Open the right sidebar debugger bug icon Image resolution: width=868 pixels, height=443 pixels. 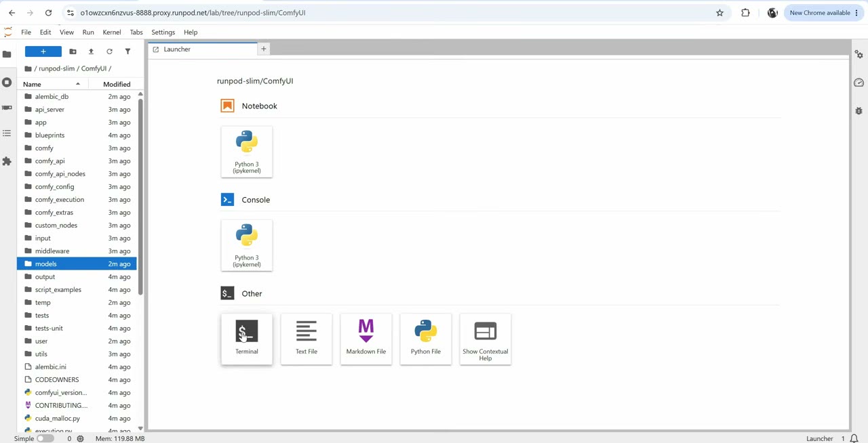pos(859,110)
